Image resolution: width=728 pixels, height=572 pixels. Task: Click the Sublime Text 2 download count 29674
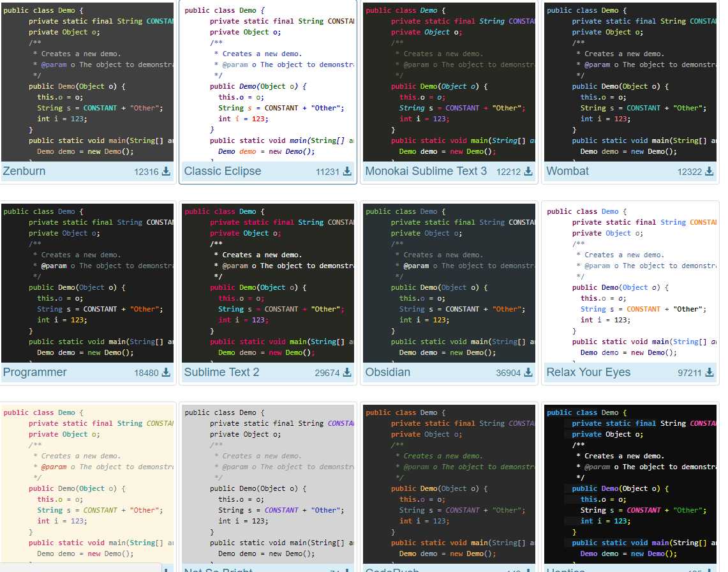point(327,373)
